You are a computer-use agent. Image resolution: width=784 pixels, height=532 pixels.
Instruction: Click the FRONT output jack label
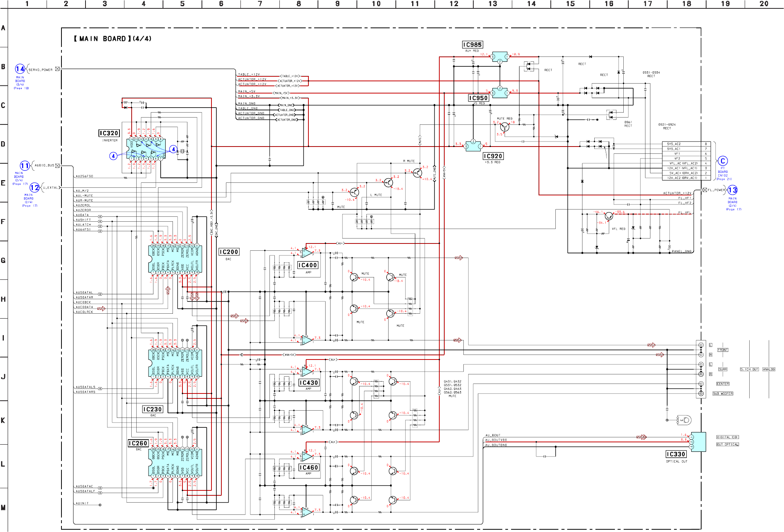coord(723,350)
